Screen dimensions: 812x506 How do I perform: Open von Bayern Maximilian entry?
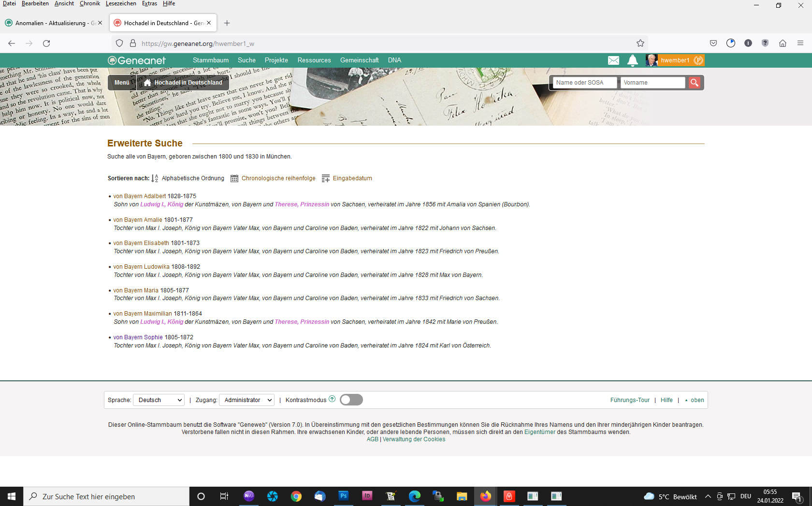(143, 314)
